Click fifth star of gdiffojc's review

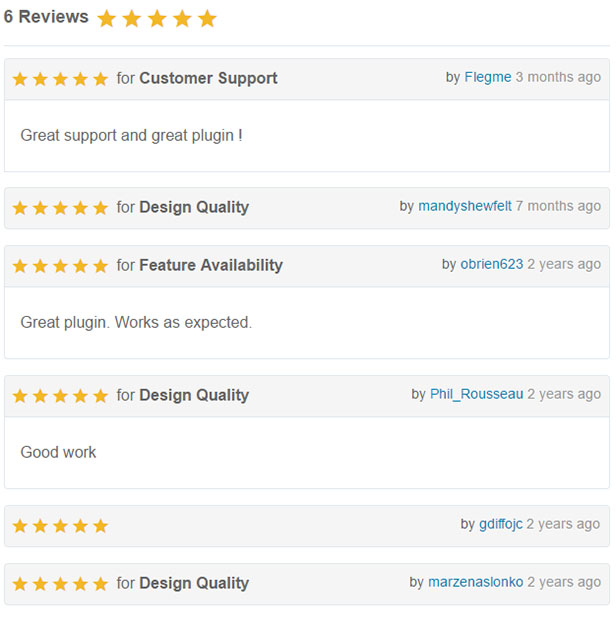[x=100, y=526]
